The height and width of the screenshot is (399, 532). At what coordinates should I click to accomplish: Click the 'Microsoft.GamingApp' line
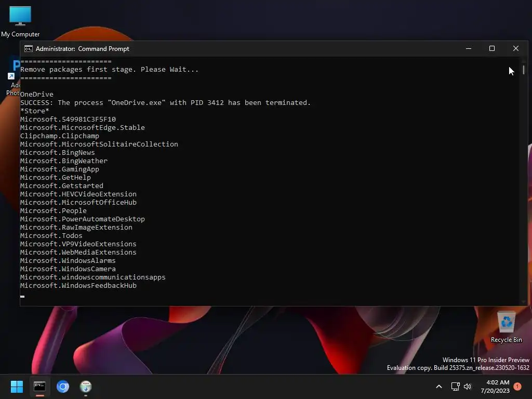[x=60, y=169]
